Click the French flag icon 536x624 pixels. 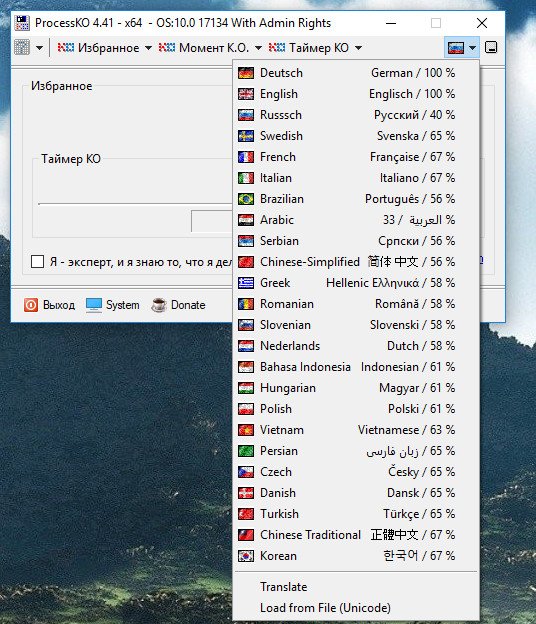pyautogui.click(x=246, y=157)
